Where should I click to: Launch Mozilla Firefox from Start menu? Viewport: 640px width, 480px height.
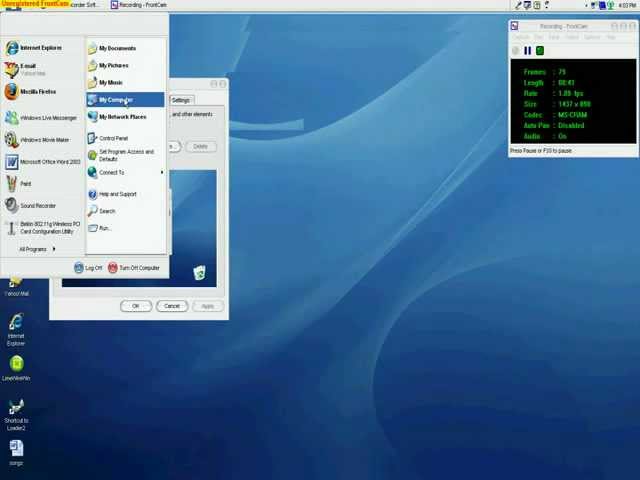(x=42, y=92)
